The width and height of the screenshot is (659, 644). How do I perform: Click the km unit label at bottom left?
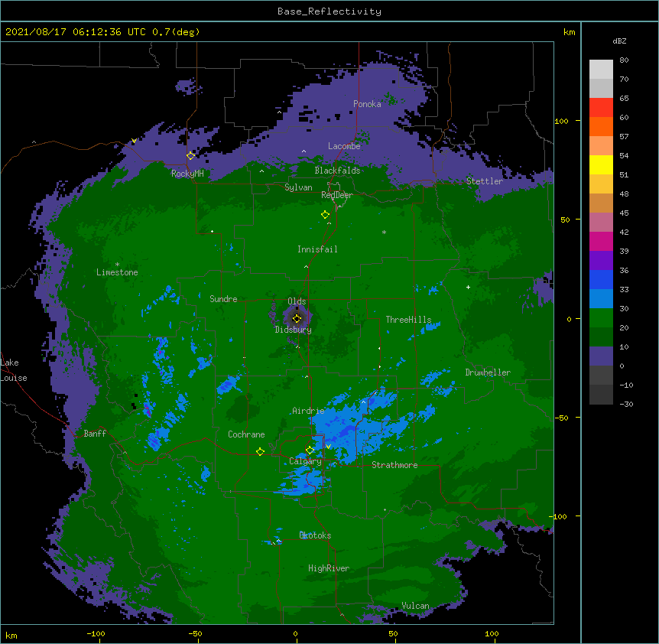point(11,635)
